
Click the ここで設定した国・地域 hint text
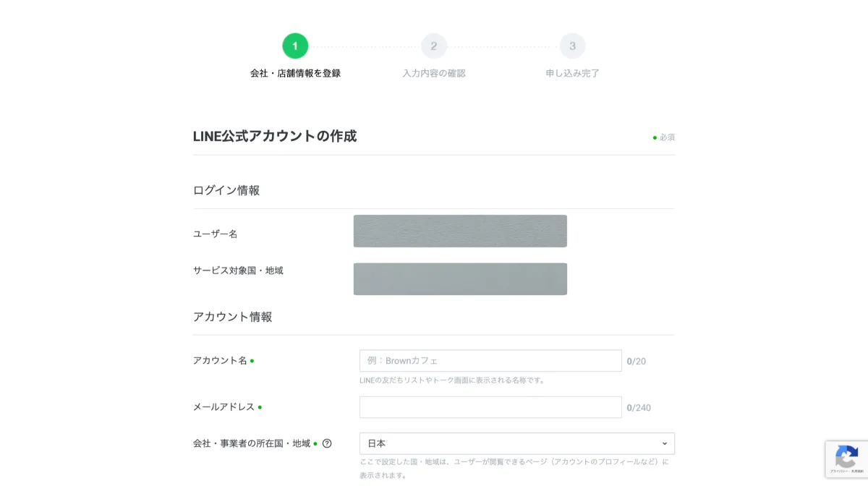coord(514,469)
